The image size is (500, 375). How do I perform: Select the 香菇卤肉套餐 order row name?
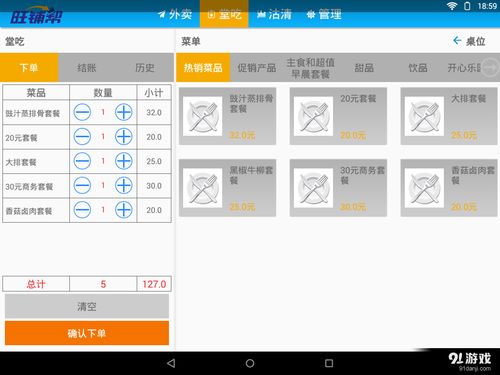(29, 211)
